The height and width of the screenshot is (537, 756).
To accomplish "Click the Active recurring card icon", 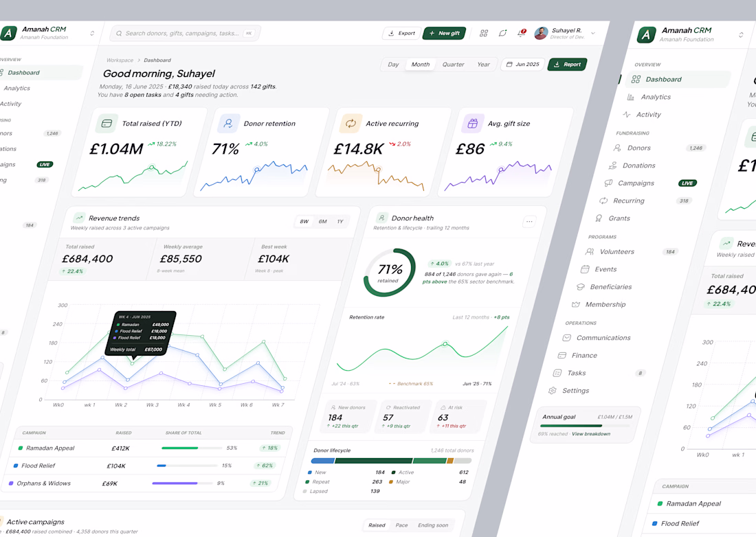I will point(351,124).
